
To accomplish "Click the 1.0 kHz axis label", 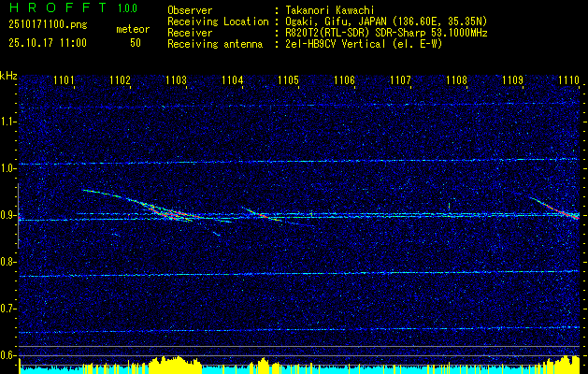I will (x=7, y=169).
